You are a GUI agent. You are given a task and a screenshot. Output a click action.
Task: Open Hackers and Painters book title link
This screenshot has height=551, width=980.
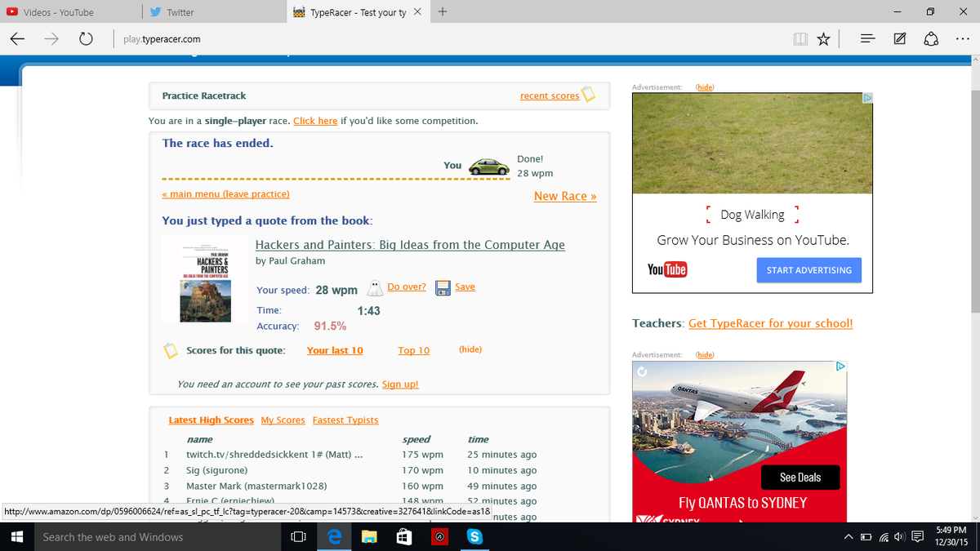(410, 245)
